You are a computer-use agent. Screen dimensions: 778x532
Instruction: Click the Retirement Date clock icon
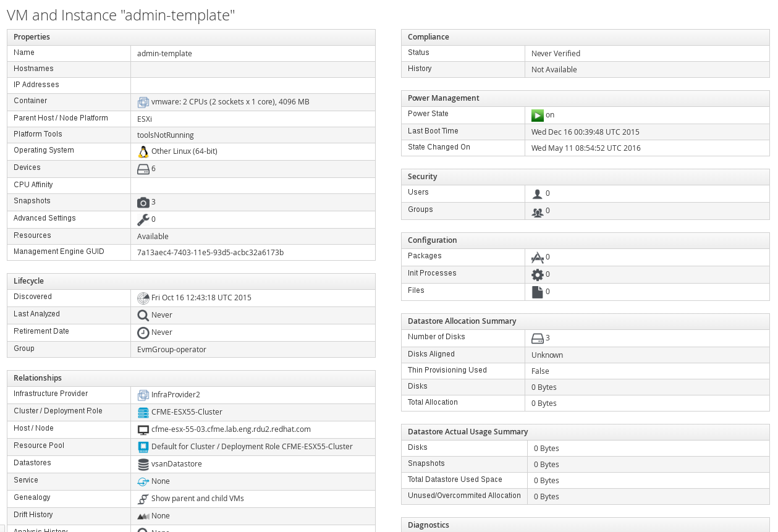(x=143, y=332)
